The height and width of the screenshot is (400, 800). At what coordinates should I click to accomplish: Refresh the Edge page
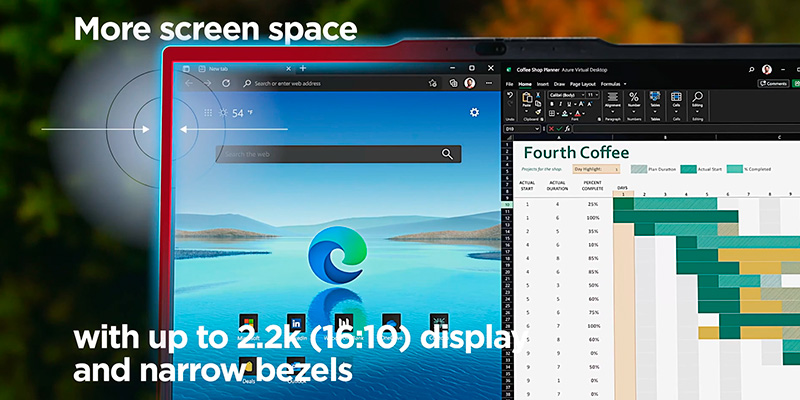tap(226, 83)
